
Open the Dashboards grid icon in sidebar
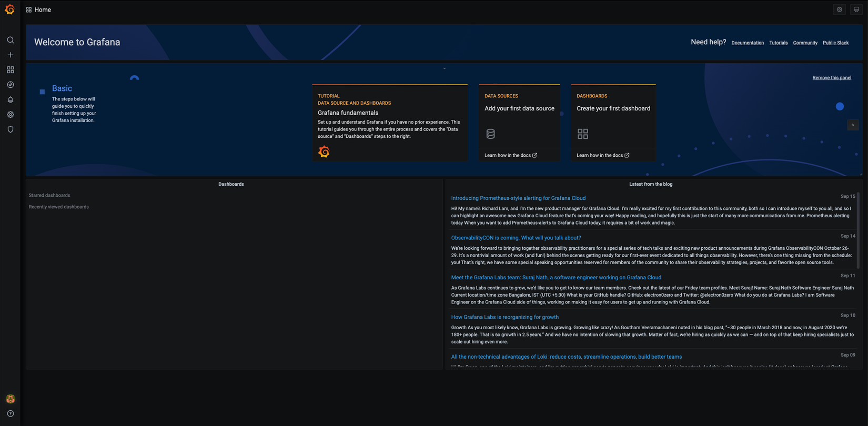pyautogui.click(x=10, y=70)
